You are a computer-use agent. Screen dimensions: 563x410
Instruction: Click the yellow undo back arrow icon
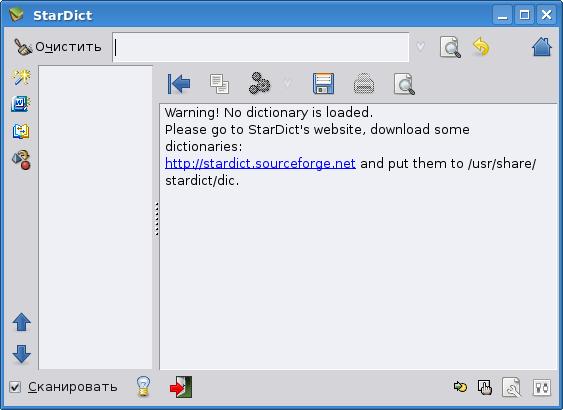point(481,47)
